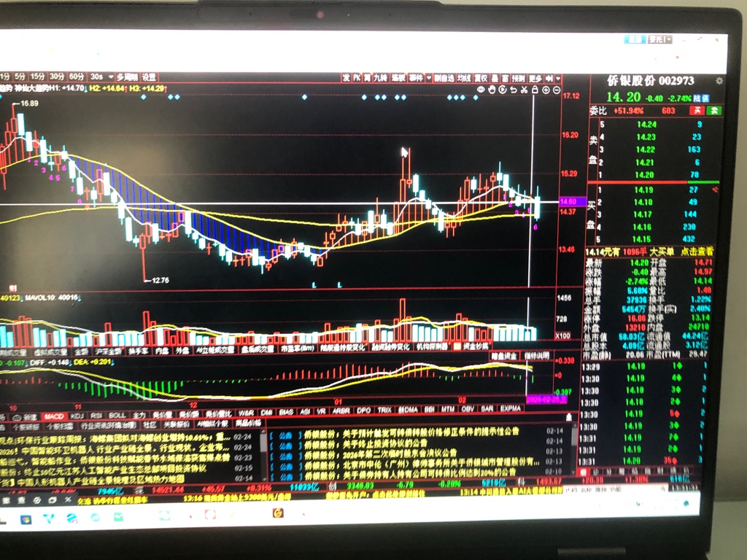Select the OBV indicator tab

coord(468,408)
